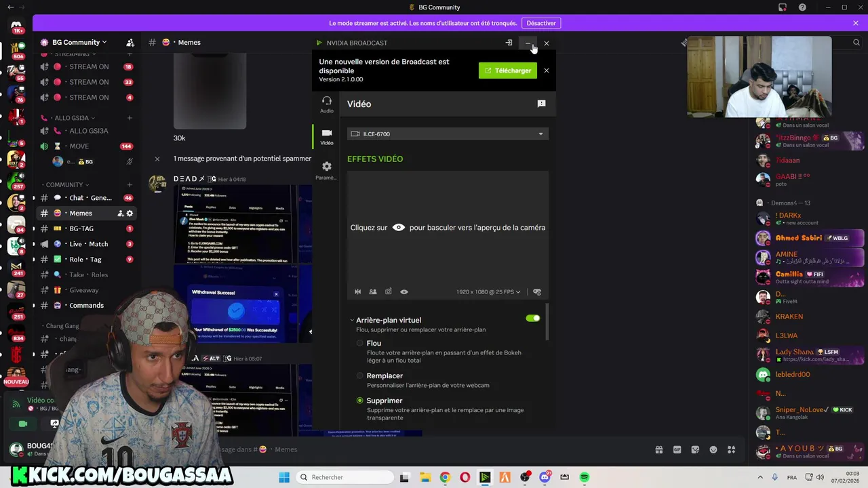Click the Broadcast sign-in arrow icon

[x=509, y=43]
